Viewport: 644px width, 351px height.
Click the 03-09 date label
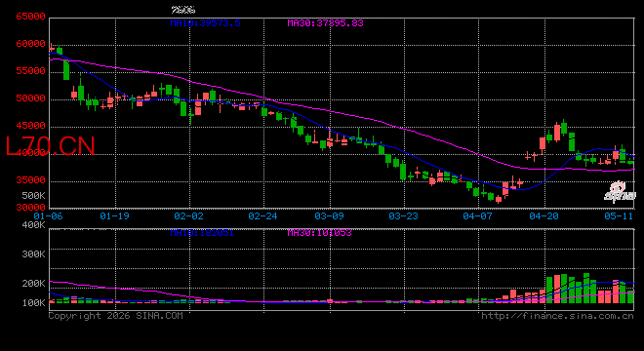point(329,215)
